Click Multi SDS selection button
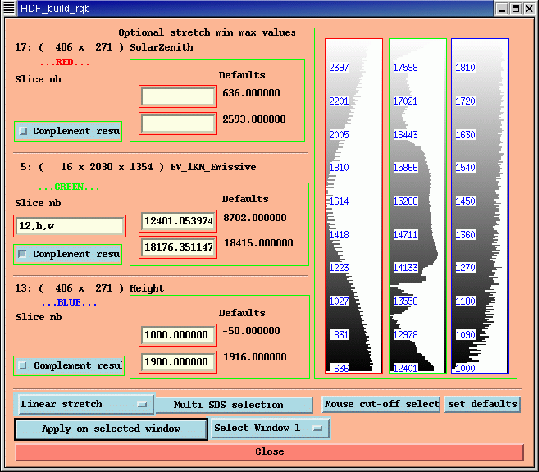Image resolution: width=539 pixels, height=472 pixels. [234, 405]
